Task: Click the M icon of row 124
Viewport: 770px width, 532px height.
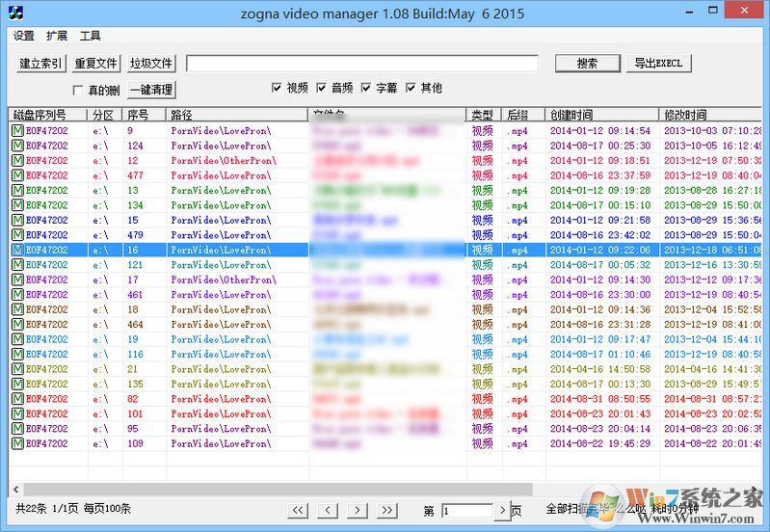Action: coord(17,146)
